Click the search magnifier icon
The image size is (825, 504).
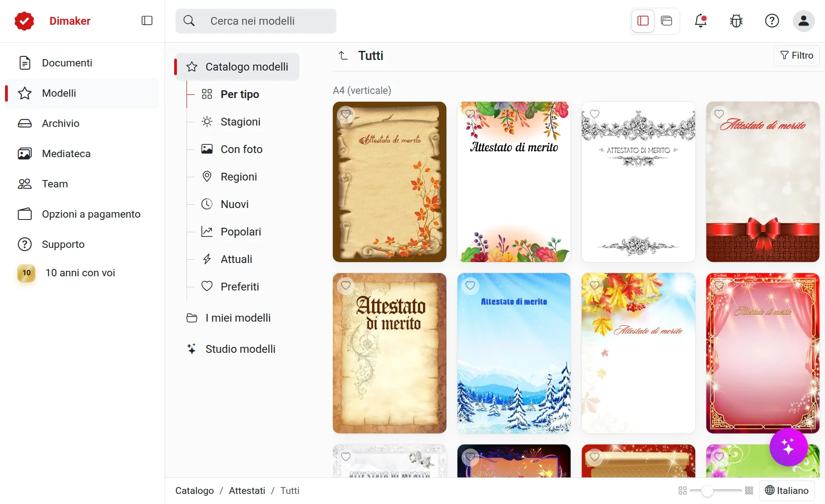pos(189,21)
